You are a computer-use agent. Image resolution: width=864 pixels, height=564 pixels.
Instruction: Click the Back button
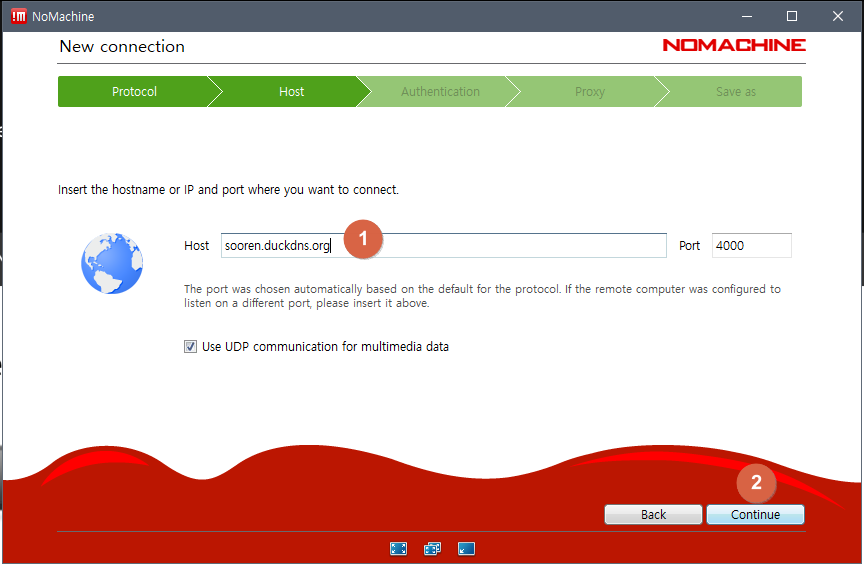click(654, 514)
